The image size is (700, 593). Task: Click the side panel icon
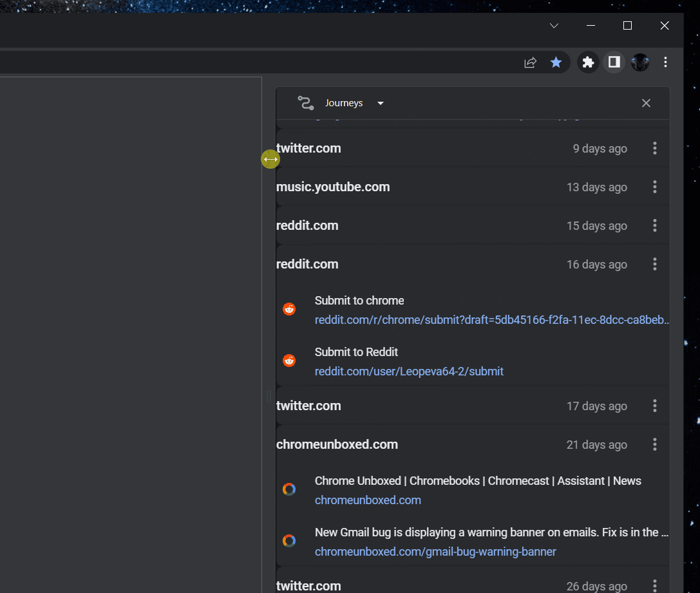point(614,62)
